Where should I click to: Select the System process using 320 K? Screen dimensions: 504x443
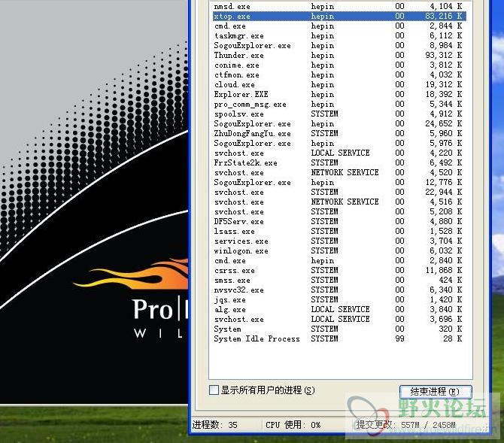coord(339,329)
